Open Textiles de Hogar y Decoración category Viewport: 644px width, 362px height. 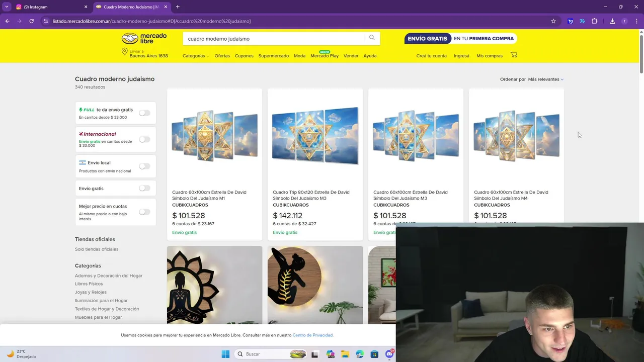click(x=107, y=309)
